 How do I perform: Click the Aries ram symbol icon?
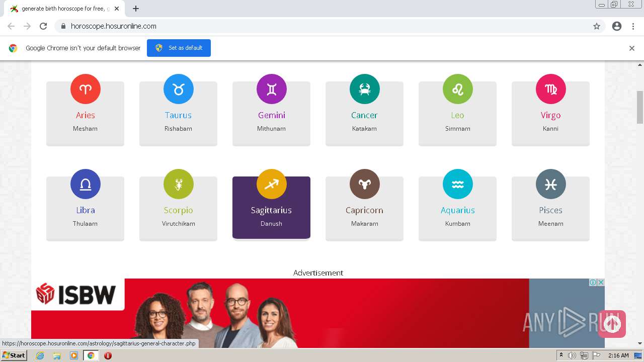86,89
